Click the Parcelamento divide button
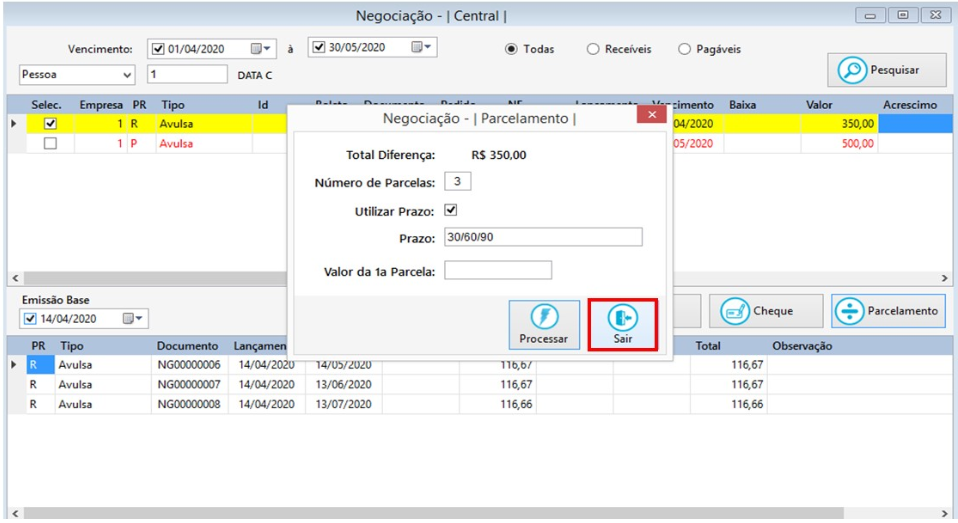The height and width of the screenshot is (523, 958). point(888,311)
